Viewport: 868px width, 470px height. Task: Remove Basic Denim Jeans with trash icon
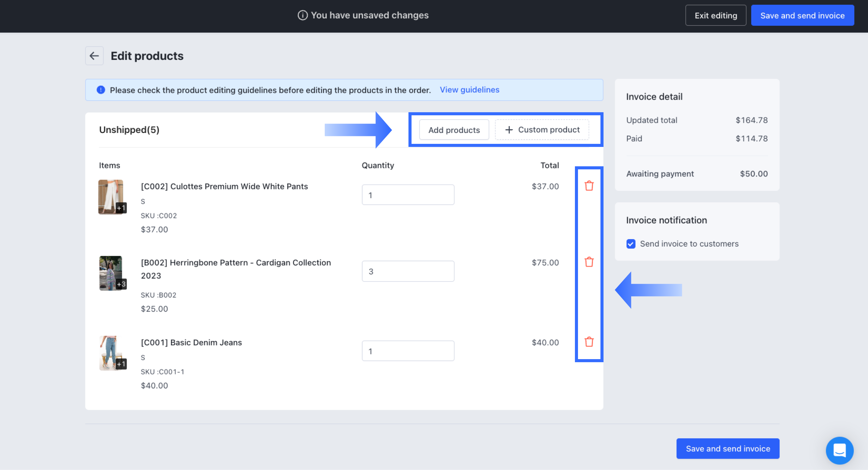point(589,342)
